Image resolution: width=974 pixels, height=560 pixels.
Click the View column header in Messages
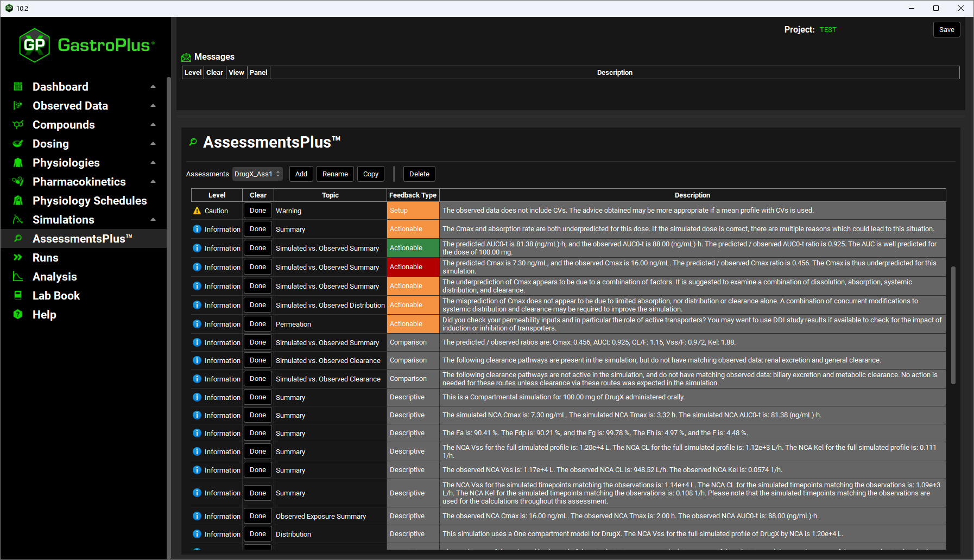pyautogui.click(x=236, y=73)
